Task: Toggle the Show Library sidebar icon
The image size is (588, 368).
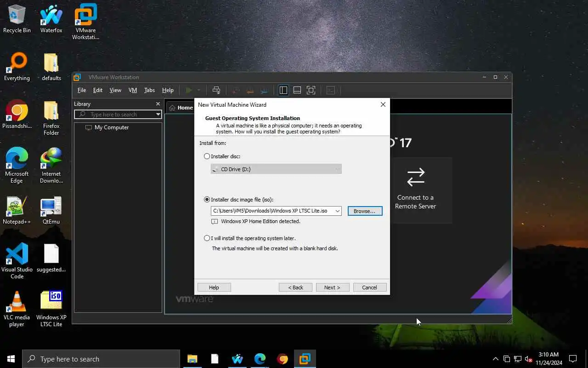Action: coord(283,90)
